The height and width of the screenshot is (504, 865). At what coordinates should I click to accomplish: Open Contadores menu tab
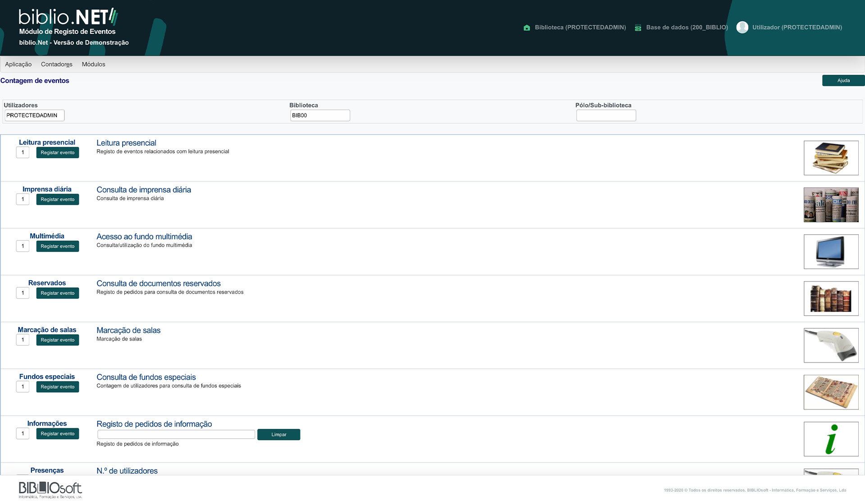coord(56,64)
